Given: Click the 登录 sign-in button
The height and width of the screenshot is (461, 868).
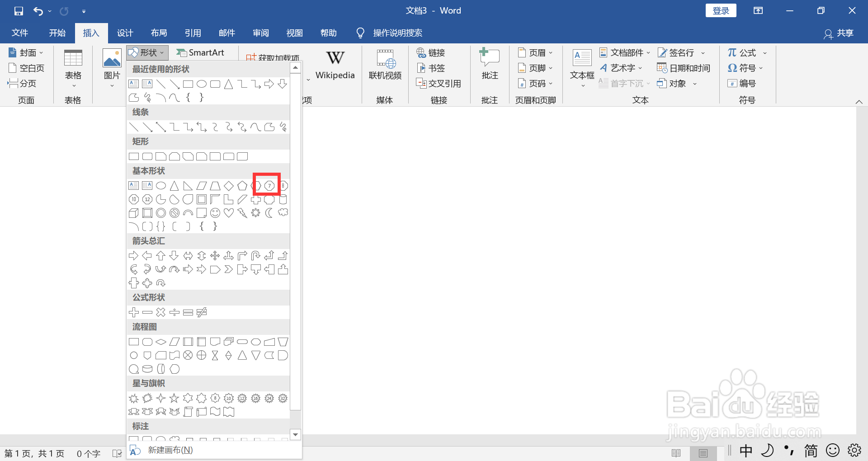Looking at the screenshot, I should (721, 11).
